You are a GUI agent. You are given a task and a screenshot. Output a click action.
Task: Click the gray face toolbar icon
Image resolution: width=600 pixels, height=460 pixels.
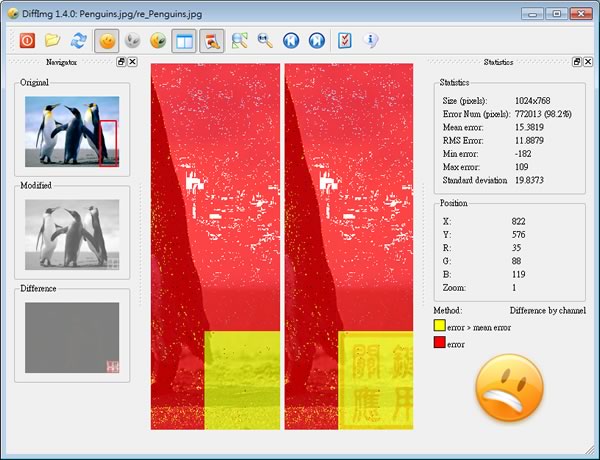[x=131, y=41]
